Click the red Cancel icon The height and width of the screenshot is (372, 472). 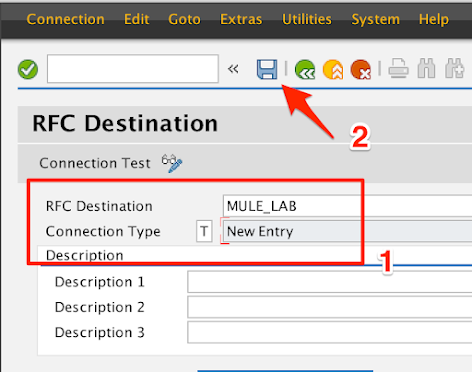361,69
